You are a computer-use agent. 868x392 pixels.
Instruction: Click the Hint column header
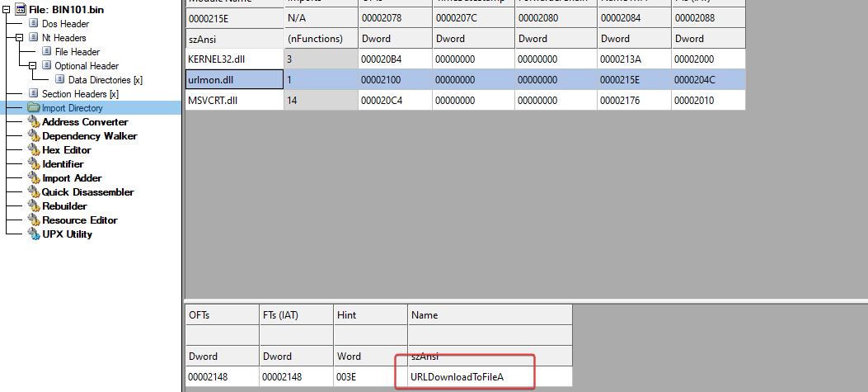[370, 315]
